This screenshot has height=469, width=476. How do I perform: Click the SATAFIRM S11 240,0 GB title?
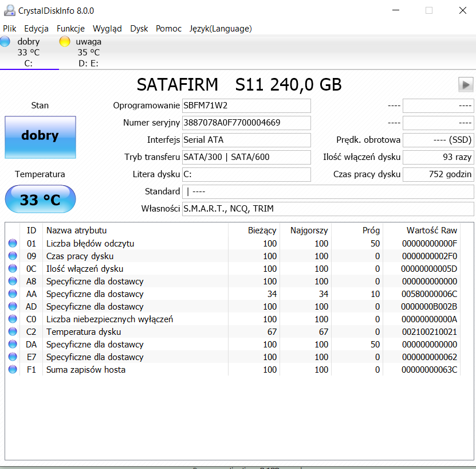point(239,84)
